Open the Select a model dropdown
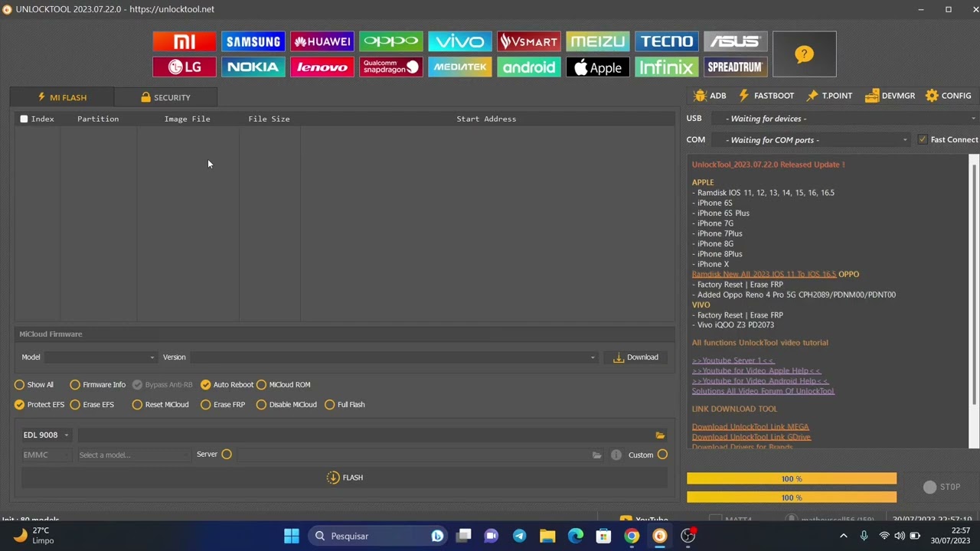Viewport: 980px width, 551px height. pyautogui.click(x=133, y=455)
